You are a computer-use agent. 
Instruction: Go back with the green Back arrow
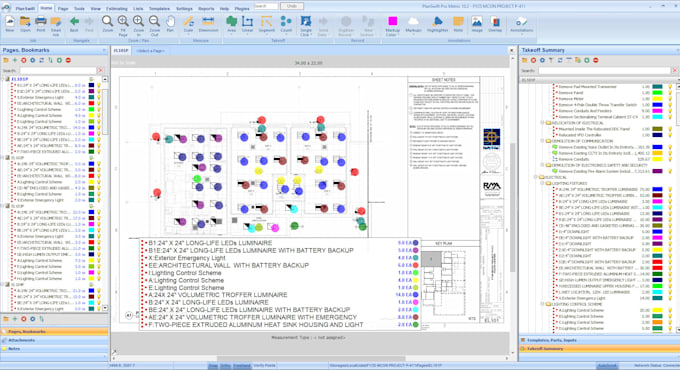(x=74, y=21)
